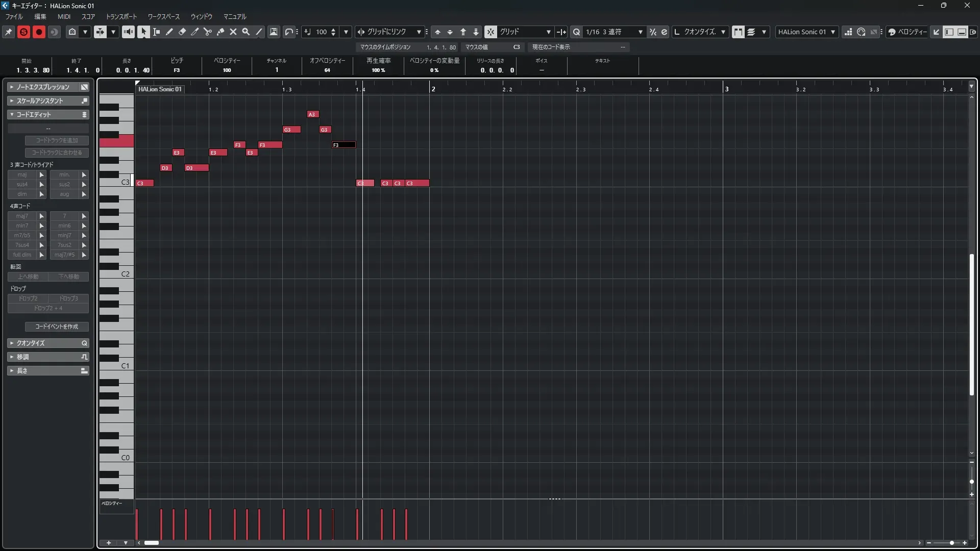Toggle Solo Editor button
980x551 pixels.
pyautogui.click(x=23, y=32)
